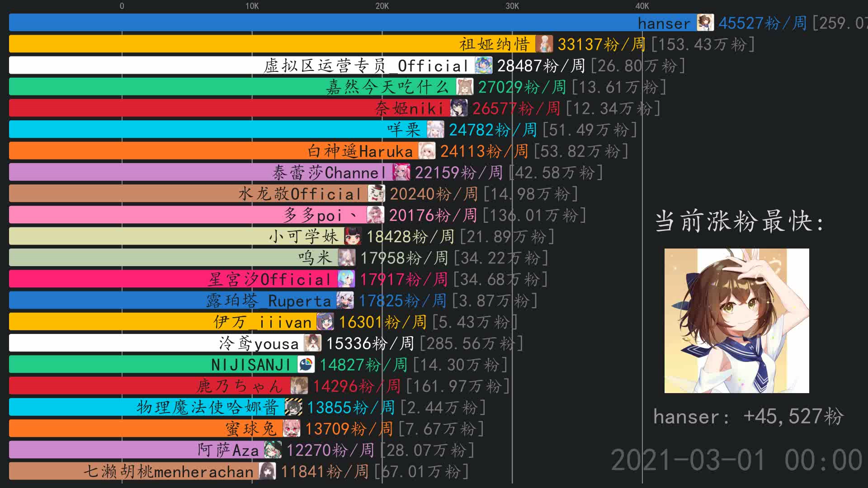This screenshot has width=868, height=488.
Task: Click the 白神遥Haruka name label
Action: pyautogui.click(x=360, y=151)
